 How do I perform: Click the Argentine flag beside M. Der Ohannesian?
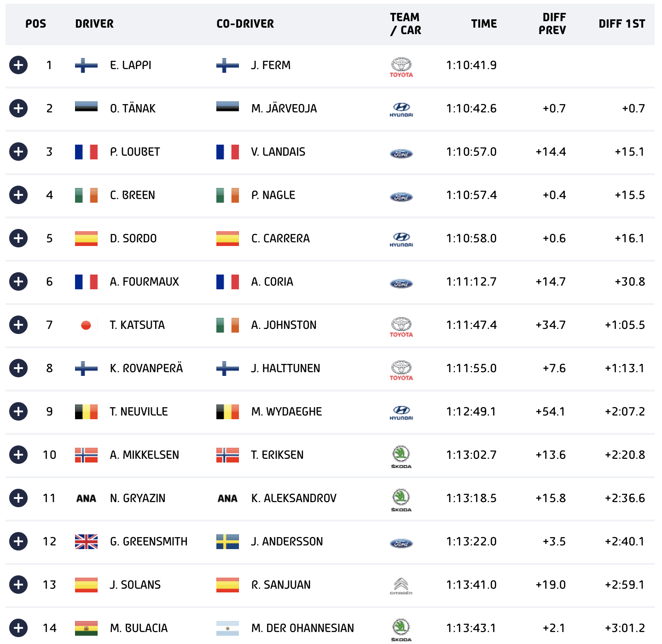coord(227,628)
